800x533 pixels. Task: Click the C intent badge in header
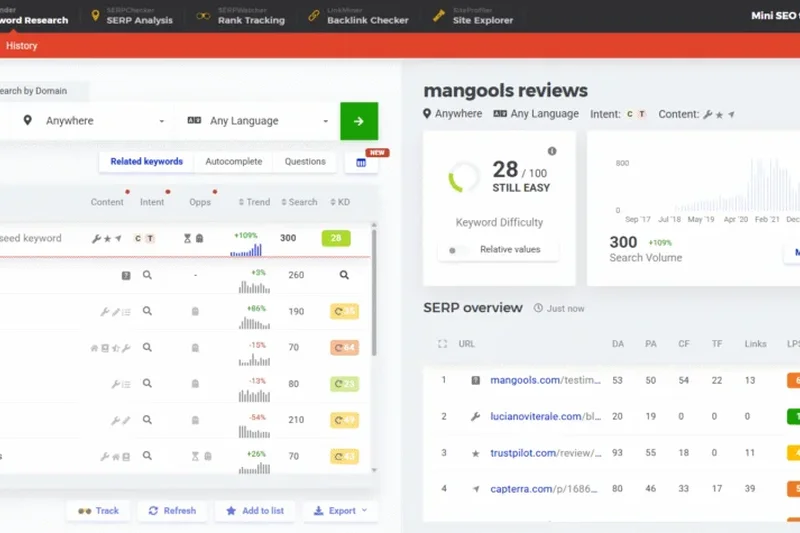(x=630, y=114)
